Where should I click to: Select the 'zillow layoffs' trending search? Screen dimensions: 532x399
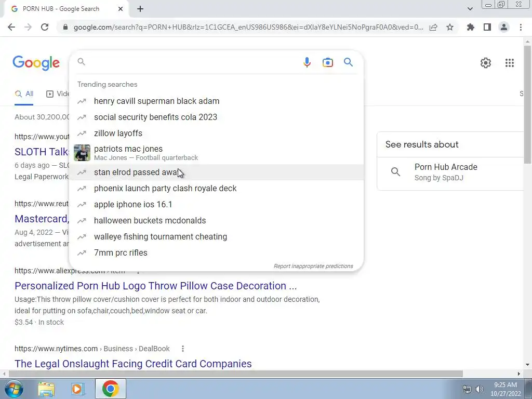point(216,134)
